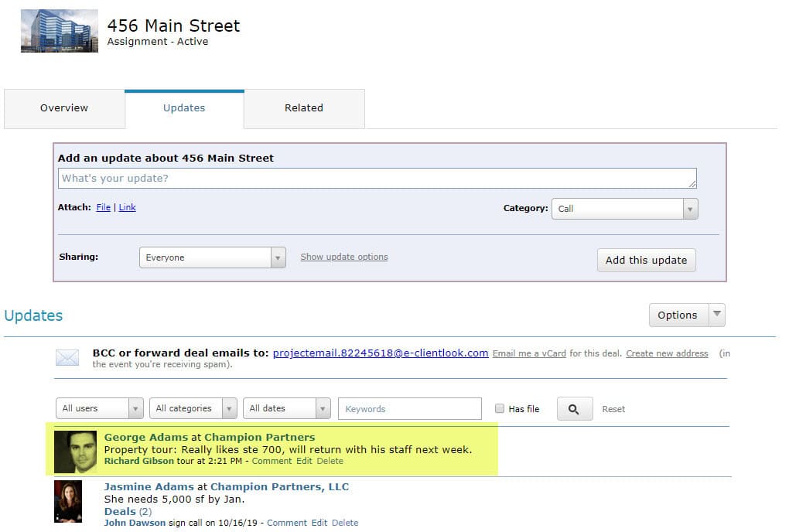The width and height of the screenshot is (789, 532).
Task: Open Jasmine Adams profile photo
Action: pyautogui.click(x=68, y=501)
